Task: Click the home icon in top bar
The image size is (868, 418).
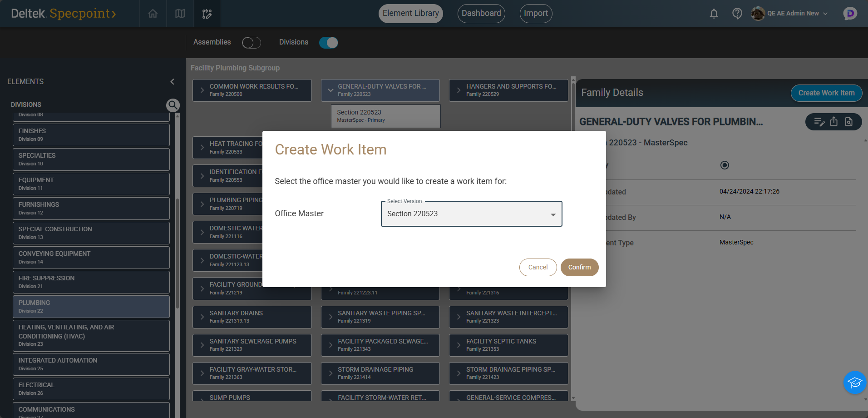Action: (x=153, y=14)
